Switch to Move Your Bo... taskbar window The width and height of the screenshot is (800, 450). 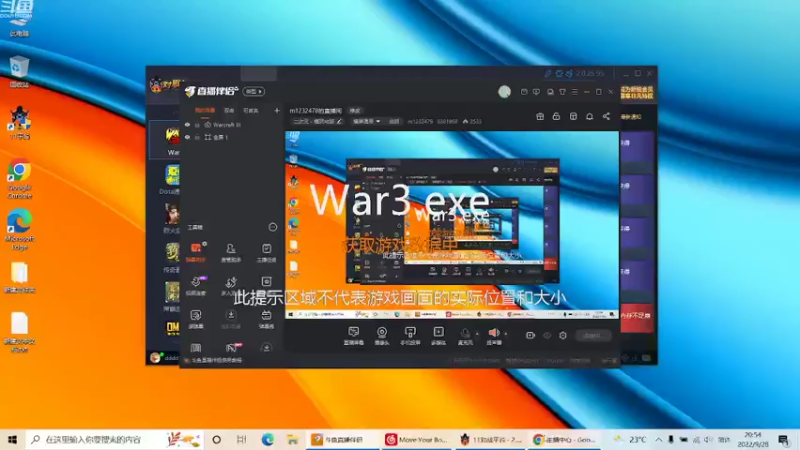[x=416, y=439]
